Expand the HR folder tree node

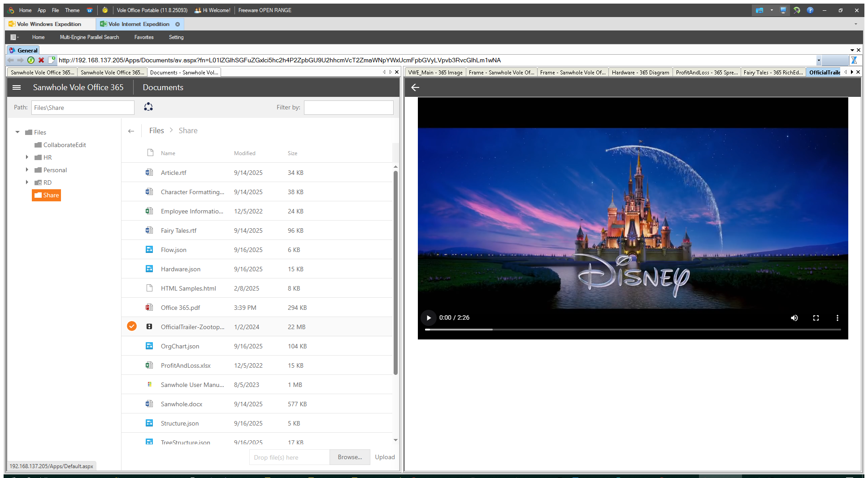pyautogui.click(x=27, y=157)
